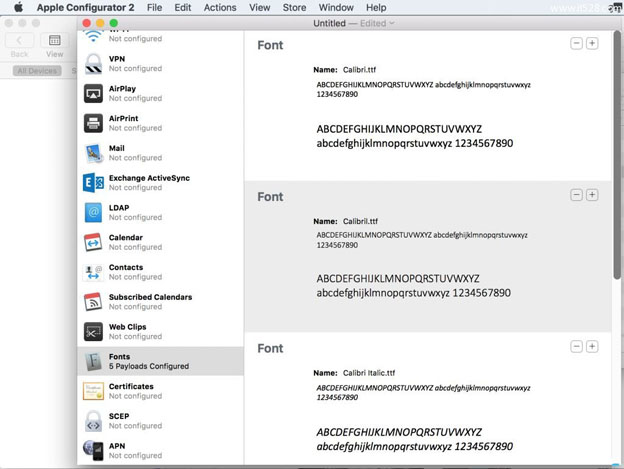Open the Certificates payload icon
Viewport: 624px width, 469px height.
click(94, 391)
